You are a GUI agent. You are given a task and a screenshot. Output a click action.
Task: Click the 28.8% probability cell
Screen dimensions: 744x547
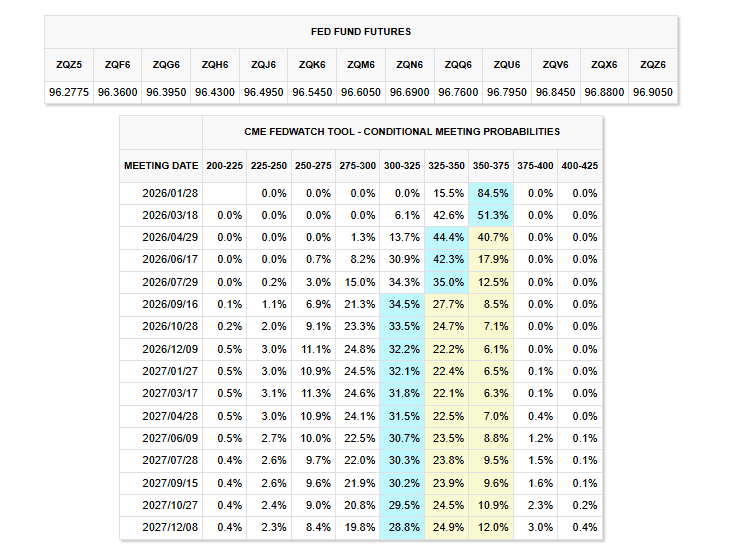(402, 527)
